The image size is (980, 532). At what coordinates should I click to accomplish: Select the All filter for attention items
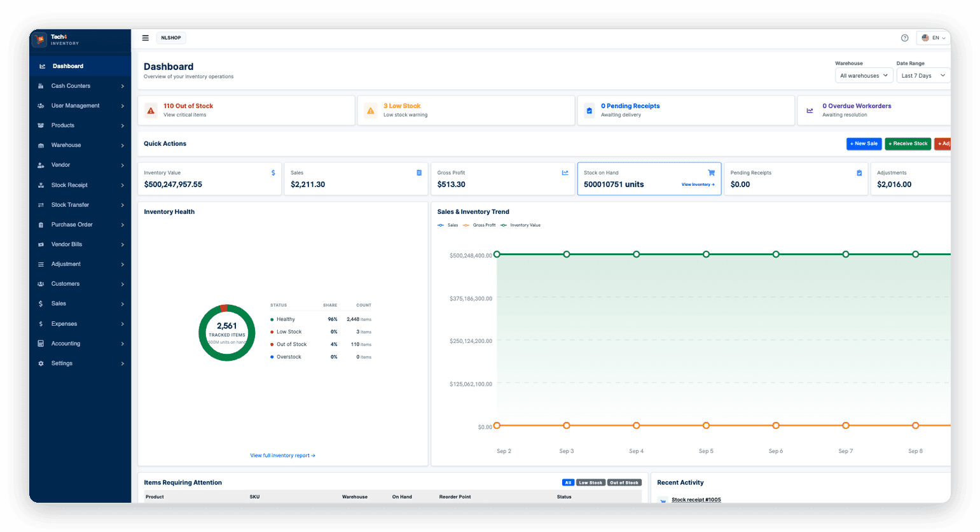click(x=568, y=482)
